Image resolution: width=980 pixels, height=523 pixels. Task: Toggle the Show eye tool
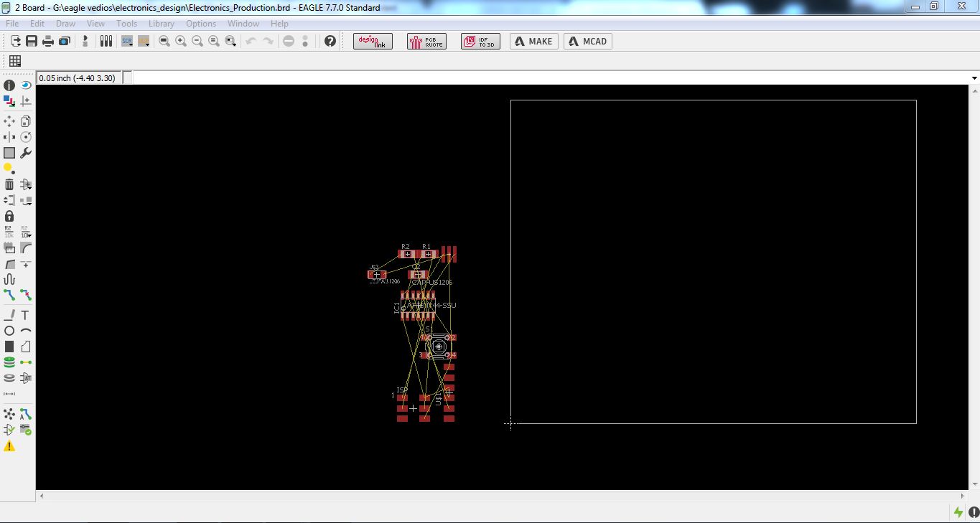26,85
